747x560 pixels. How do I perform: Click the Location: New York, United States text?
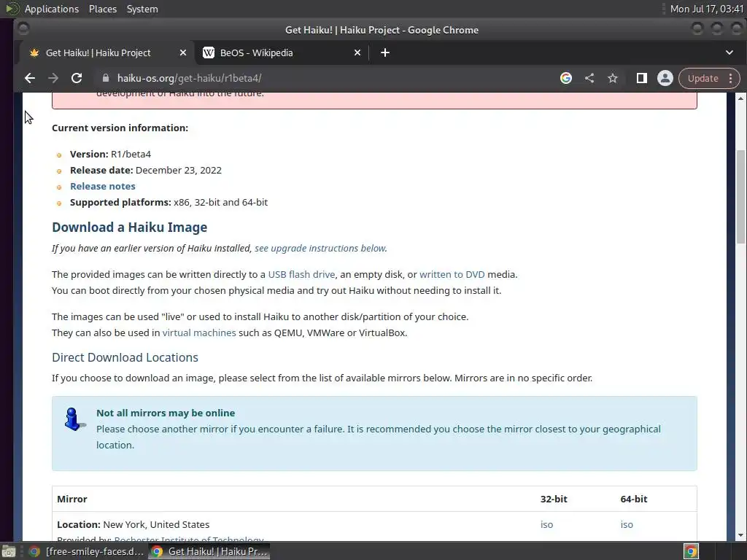click(133, 524)
